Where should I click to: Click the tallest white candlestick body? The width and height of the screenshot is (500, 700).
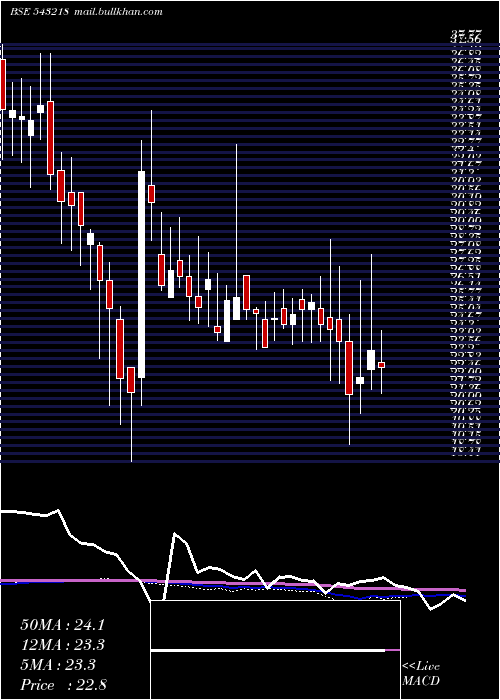[x=142, y=275]
